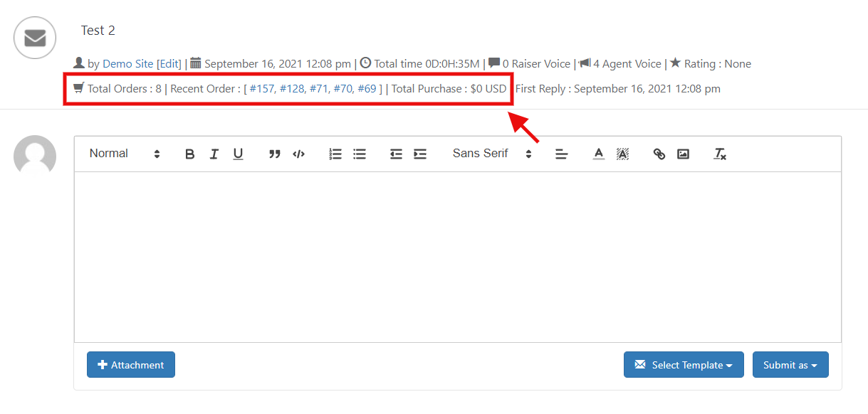The image size is (868, 414).
Task: Click the gray user avatar
Action: (x=35, y=156)
